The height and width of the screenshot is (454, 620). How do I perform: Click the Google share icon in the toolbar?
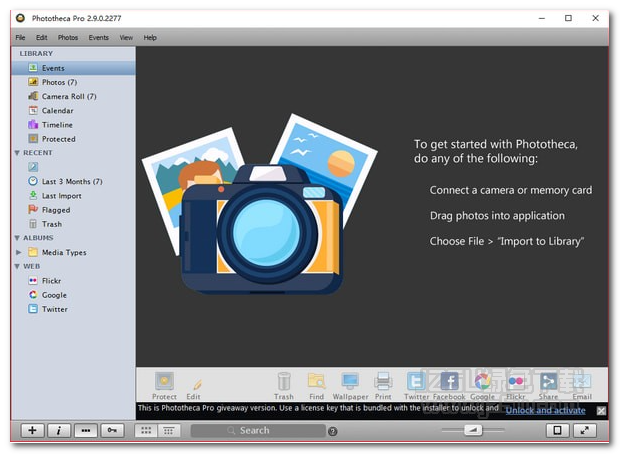point(482,381)
